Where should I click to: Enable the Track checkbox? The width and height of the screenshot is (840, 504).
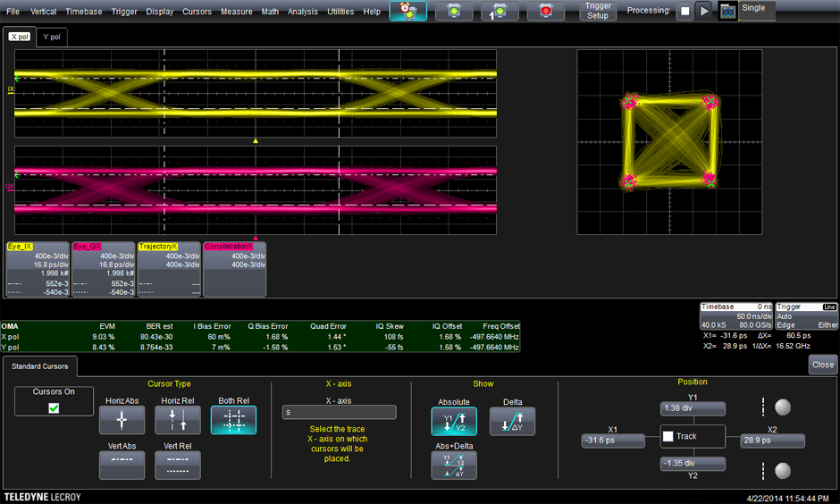(669, 436)
